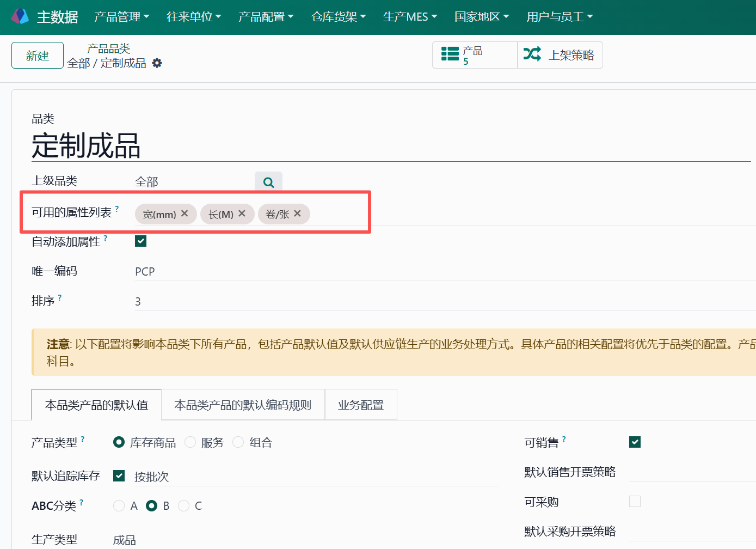Image resolution: width=756 pixels, height=549 pixels.
Task: Switch to the 本品类产品的默认编码规则 tab
Action: [x=243, y=404]
